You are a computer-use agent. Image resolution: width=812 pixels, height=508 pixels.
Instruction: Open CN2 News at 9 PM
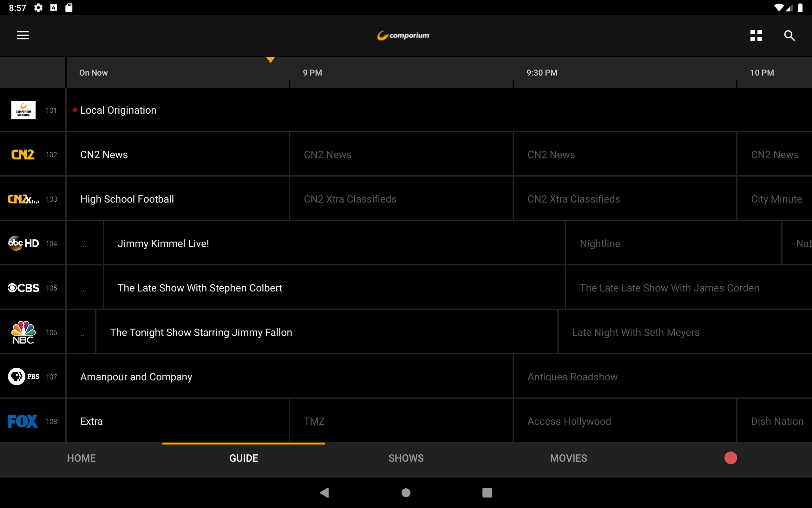pos(401,155)
